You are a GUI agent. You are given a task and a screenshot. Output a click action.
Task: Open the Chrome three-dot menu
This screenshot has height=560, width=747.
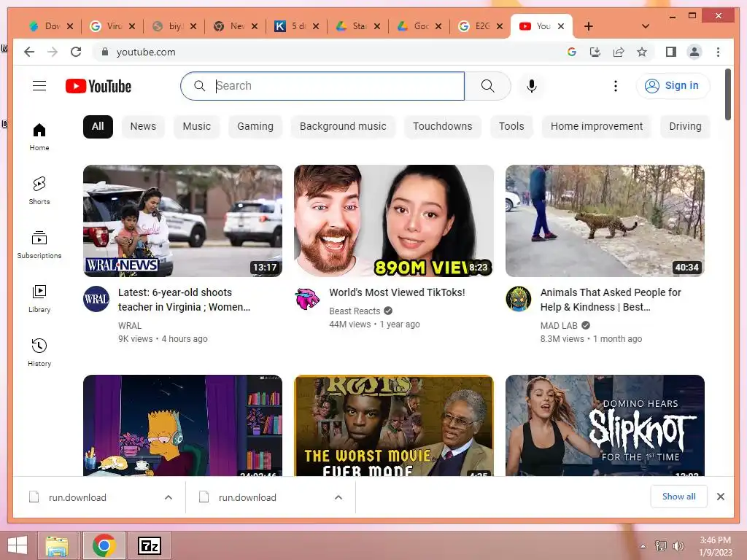point(718,52)
